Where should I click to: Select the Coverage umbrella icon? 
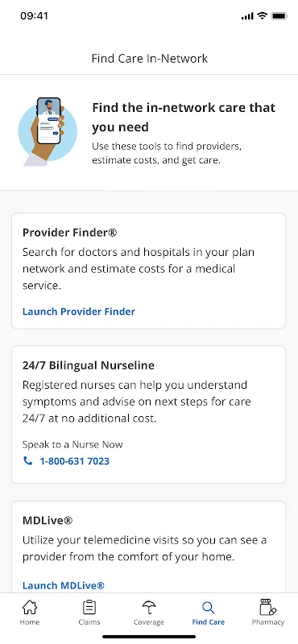[x=149, y=607]
